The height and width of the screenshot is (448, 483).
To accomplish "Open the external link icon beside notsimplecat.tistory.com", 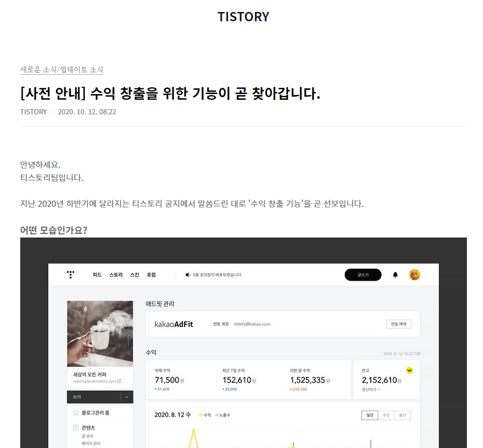I will coord(119,381).
